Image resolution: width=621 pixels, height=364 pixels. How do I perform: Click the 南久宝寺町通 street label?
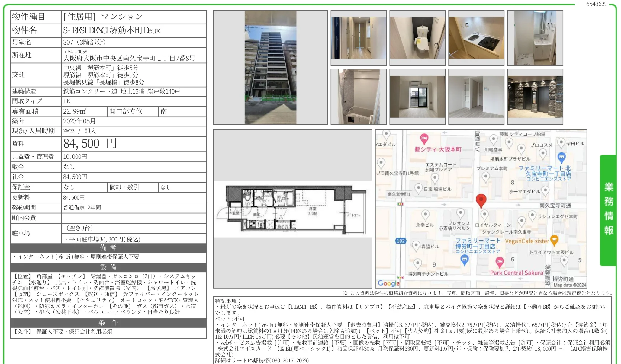tap(555, 206)
